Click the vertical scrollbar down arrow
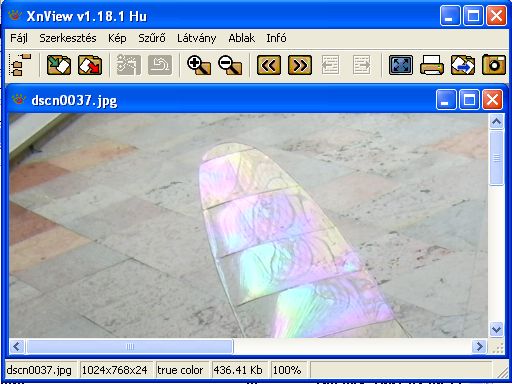This screenshot has width=512, height=384. [x=496, y=330]
